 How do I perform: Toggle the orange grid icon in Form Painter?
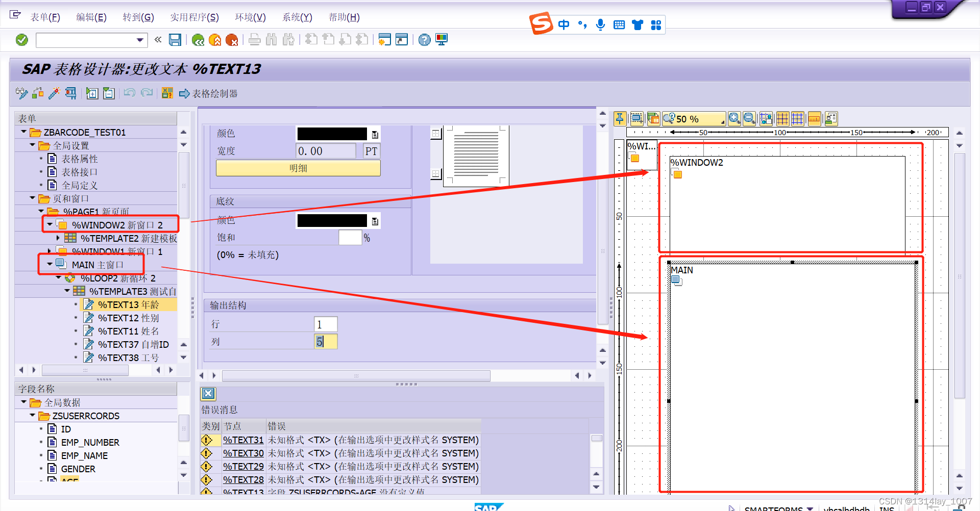782,119
